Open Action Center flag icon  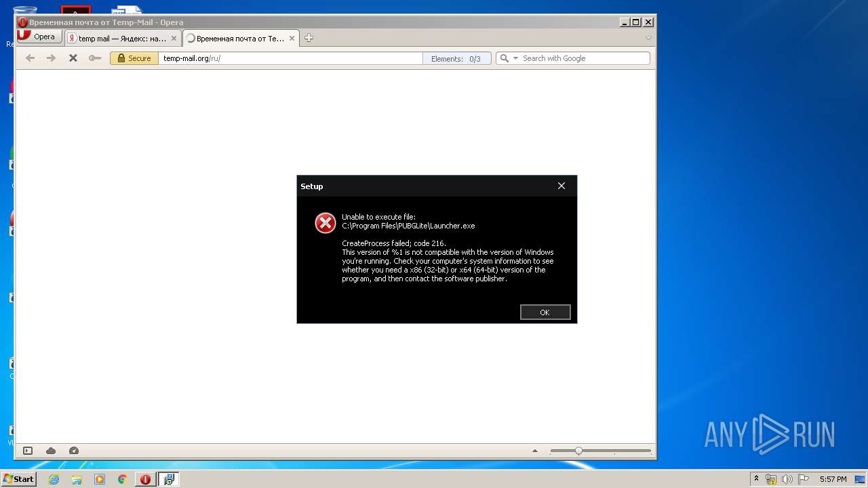pos(804,479)
